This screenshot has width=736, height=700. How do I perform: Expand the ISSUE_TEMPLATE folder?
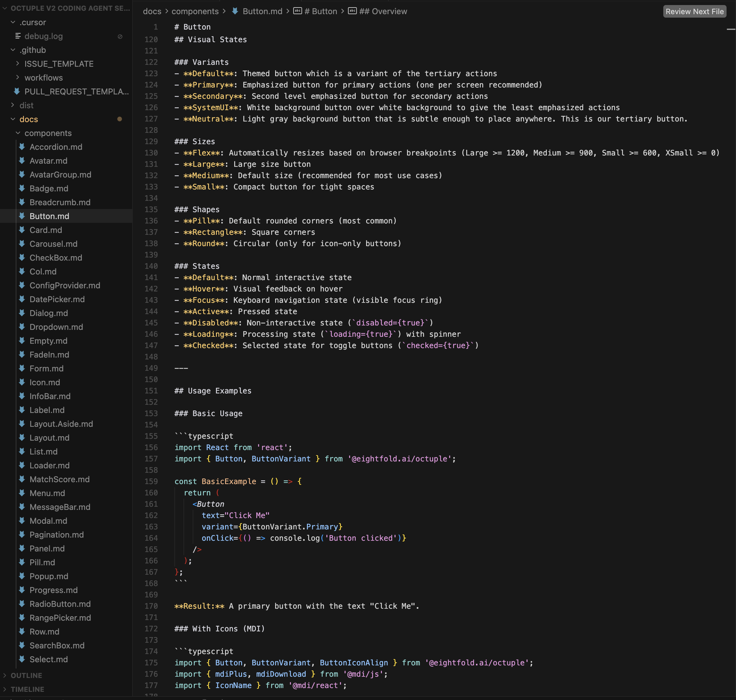(x=17, y=64)
